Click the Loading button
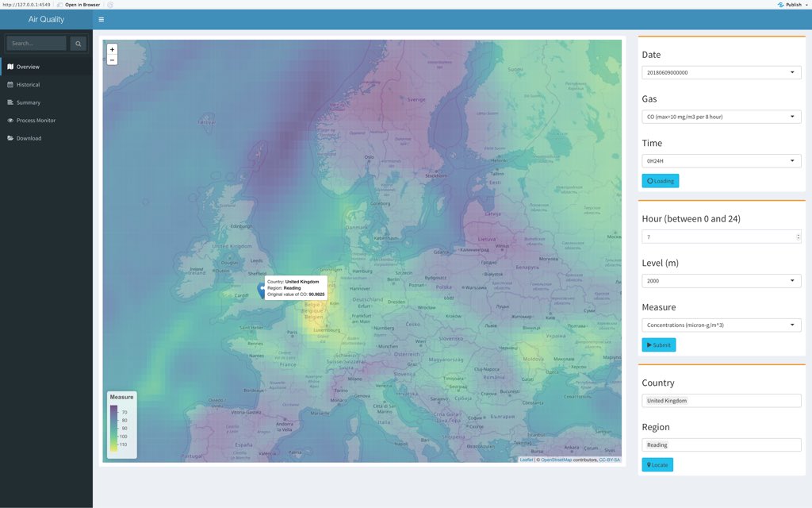The image size is (812, 508). tap(661, 181)
